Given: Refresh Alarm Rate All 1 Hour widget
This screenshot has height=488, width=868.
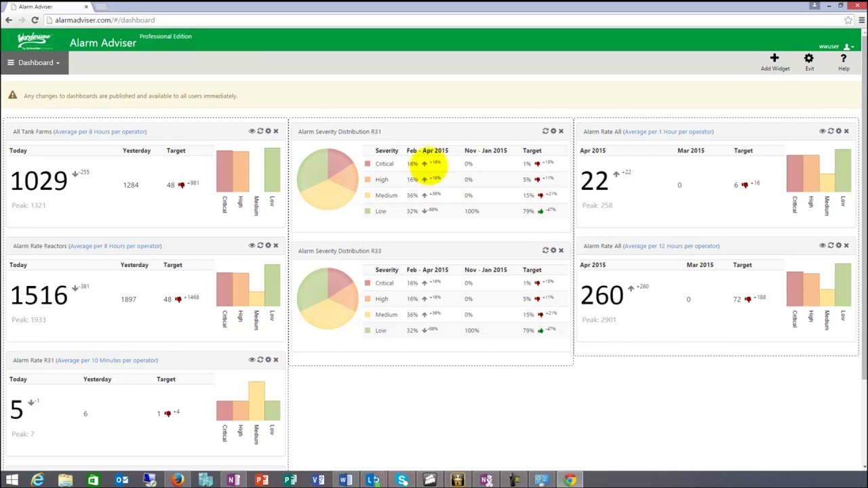Looking at the screenshot, I should point(831,131).
